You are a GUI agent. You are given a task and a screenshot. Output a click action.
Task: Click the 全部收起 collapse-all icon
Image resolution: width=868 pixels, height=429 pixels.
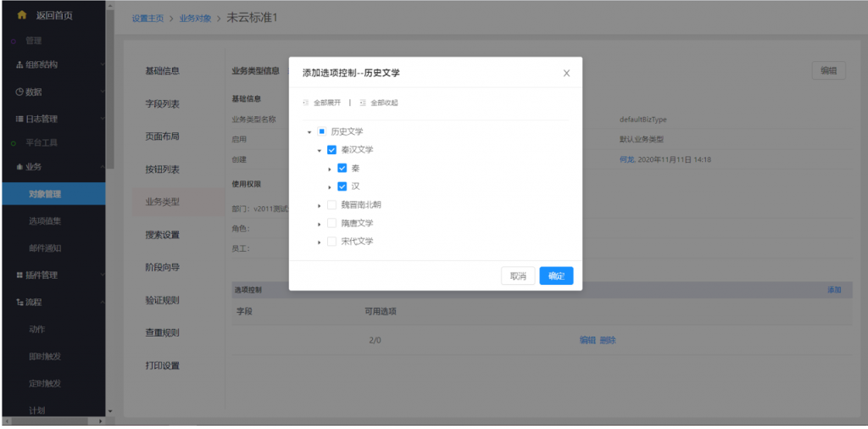(363, 103)
